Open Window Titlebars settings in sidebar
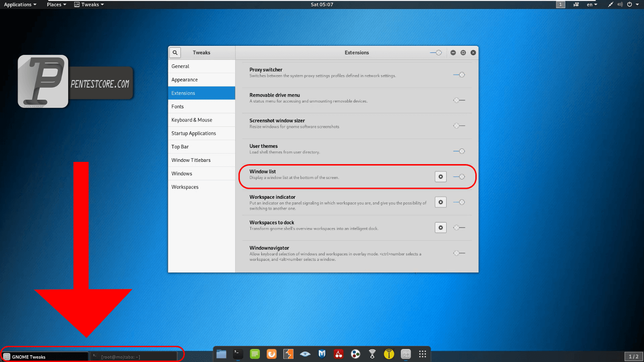Viewport: 644px width, 362px height. pos(201,160)
